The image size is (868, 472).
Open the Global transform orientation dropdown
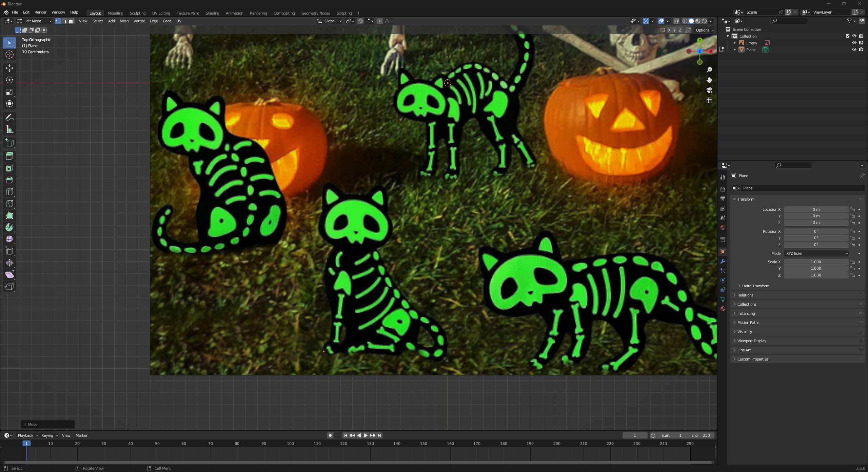coord(329,21)
